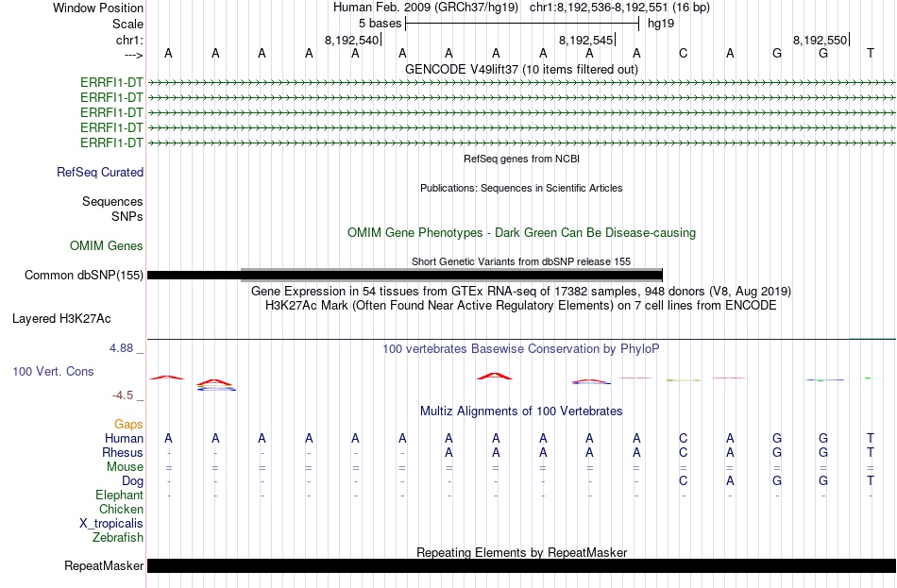Open the OMIM Gene Phenotypes track title
Image resolution: width=897 pixels, height=588 pixels.
pos(522,233)
